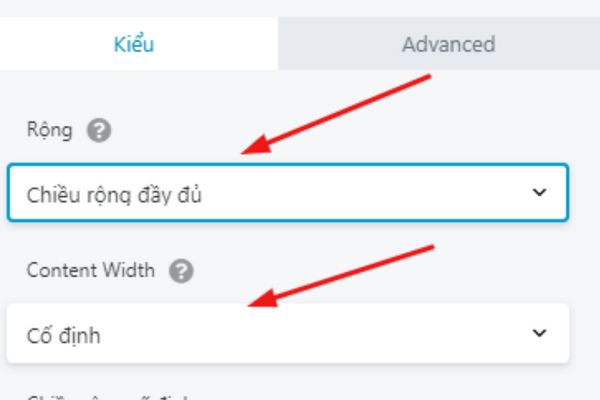Click the question mark next to Content Width
This screenshot has height=400, width=600.
coord(181,270)
